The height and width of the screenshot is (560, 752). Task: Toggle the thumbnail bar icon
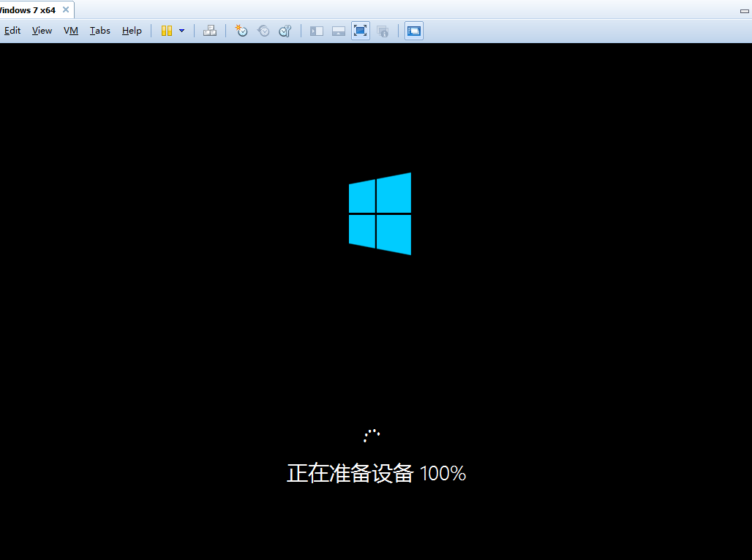point(339,31)
